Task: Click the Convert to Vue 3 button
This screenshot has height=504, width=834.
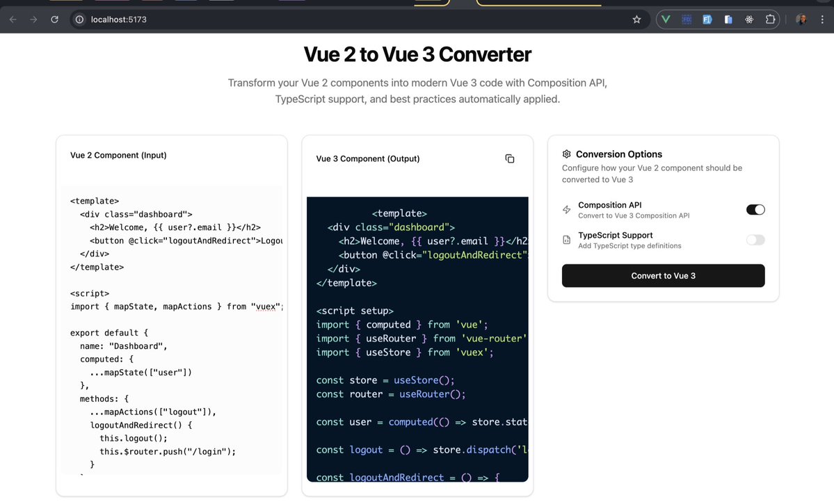Action: click(x=664, y=276)
